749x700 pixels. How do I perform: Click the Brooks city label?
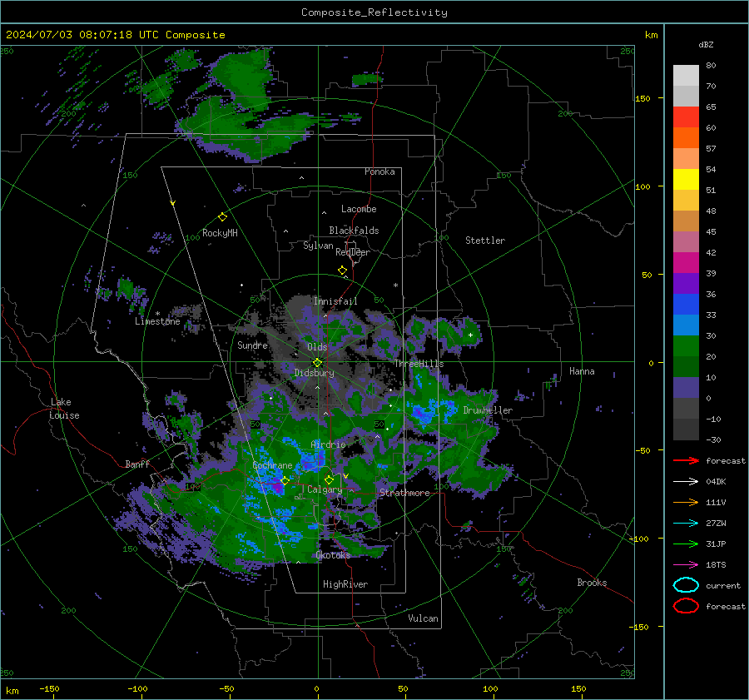pyautogui.click(x=592, y=583)
